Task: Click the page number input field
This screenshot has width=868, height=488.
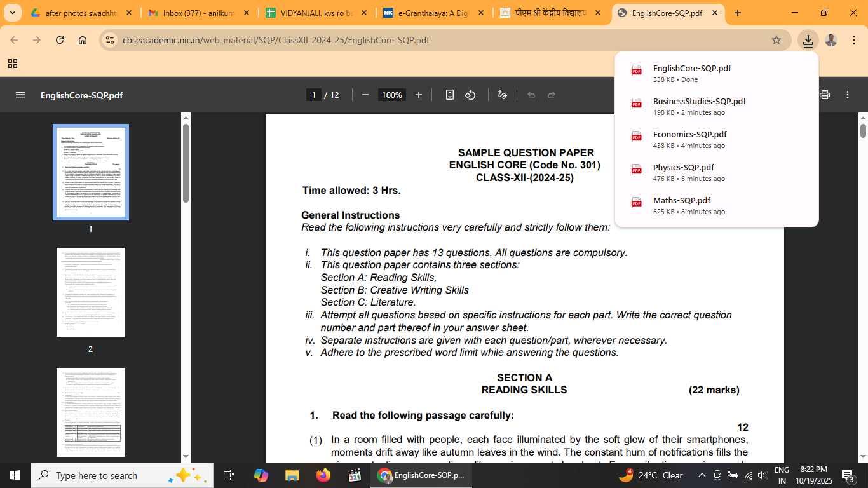Action: point(313,95)
